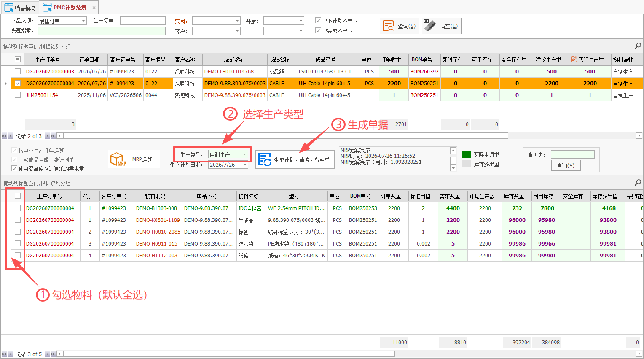
Task: Check the material row DEMO-H1112-003
Action: (18, 255)
